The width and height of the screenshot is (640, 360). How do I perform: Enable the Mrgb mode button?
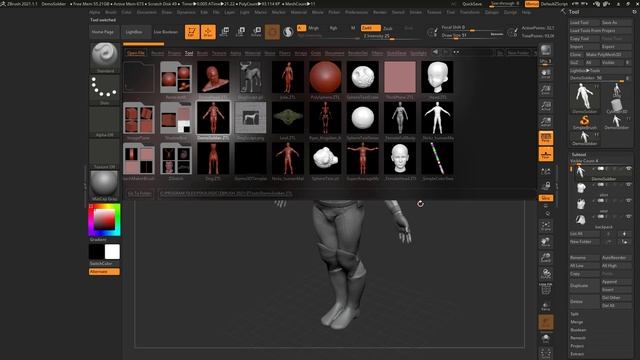(x=313, y=28)
